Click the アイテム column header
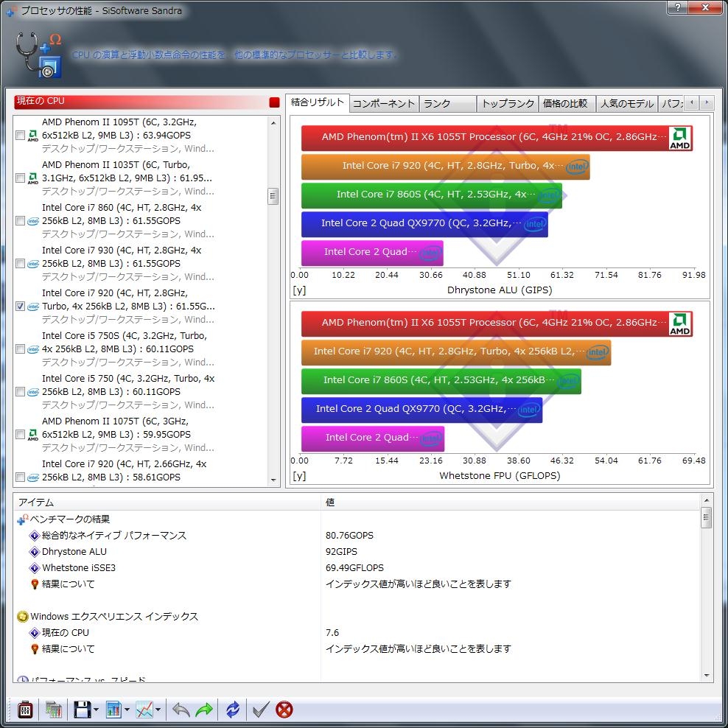 167,503
